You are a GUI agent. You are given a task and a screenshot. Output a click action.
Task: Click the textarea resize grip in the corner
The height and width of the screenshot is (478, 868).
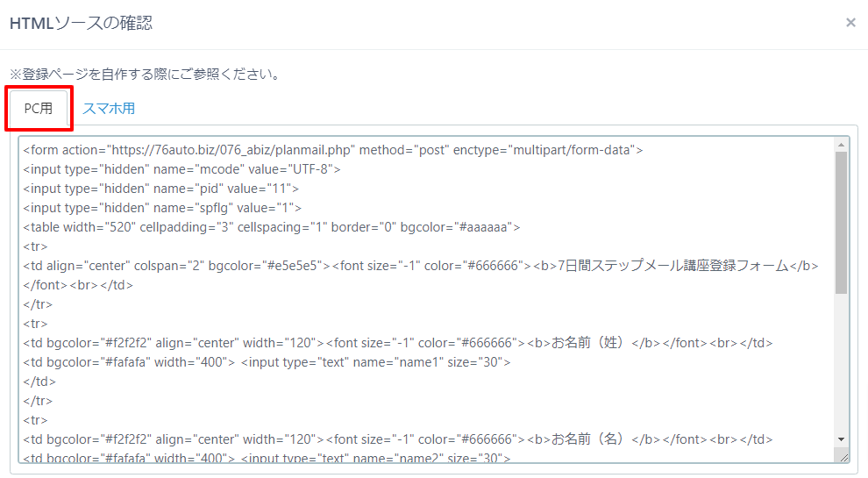pos(843,457)
